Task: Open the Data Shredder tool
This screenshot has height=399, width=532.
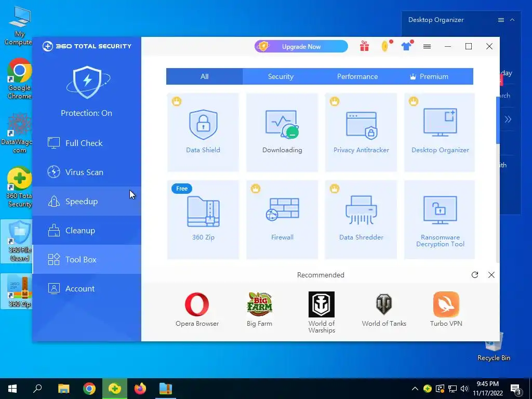Action: [361, 220]
